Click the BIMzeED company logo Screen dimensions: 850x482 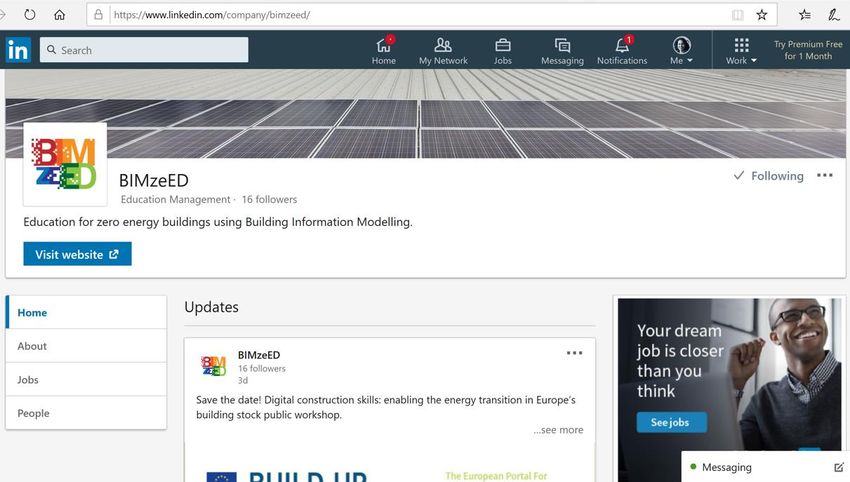pyautogui.click(x=65, y=164)
